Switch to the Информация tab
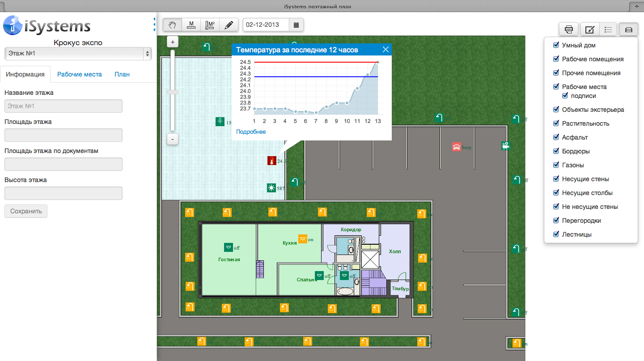This screenshot has width=644, height=361. coord(25,74)
